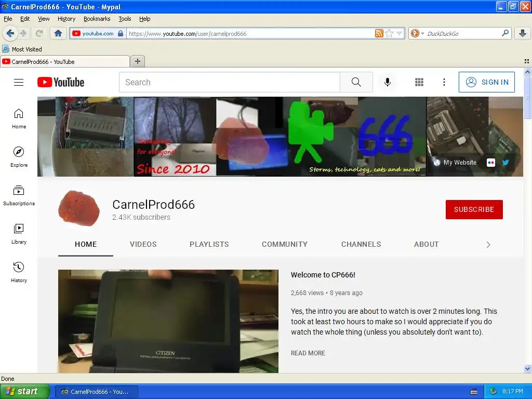This screenshot has width=532, height=399.
Task: Click the page scrollbar up arrow
Action: [527, 72]
